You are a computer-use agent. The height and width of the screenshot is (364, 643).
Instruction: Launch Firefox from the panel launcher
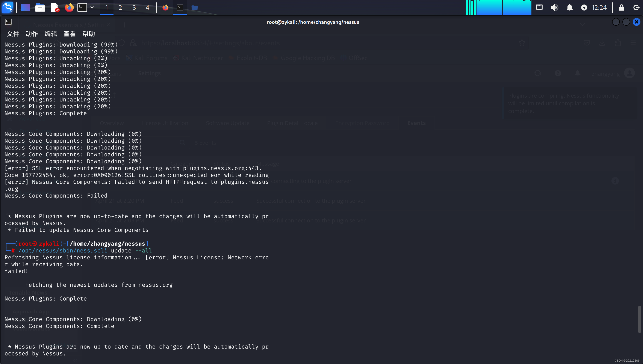pyautogui.click(x=69, y=8)
